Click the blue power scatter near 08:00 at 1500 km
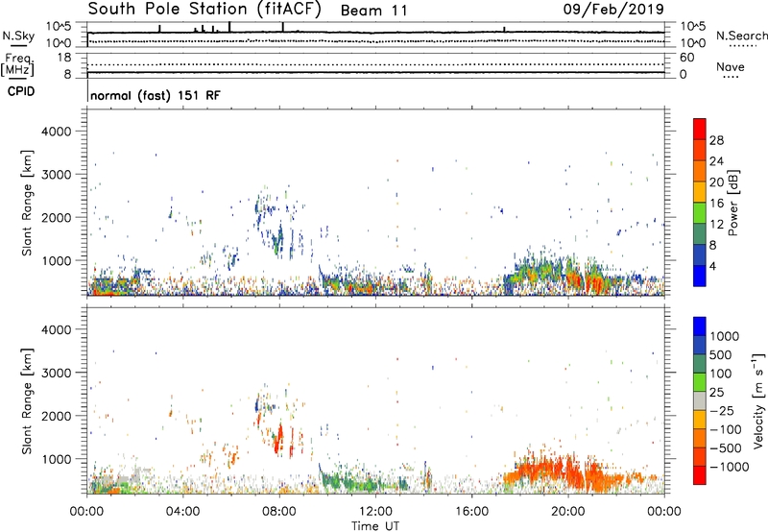The height and width of the screenshot is (532, 768). (x=279, y=239)
